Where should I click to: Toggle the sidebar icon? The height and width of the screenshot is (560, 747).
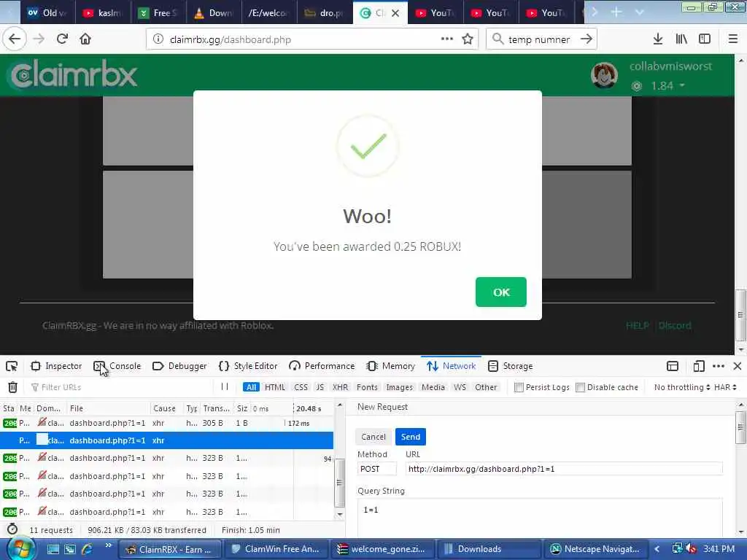(705, 39)
